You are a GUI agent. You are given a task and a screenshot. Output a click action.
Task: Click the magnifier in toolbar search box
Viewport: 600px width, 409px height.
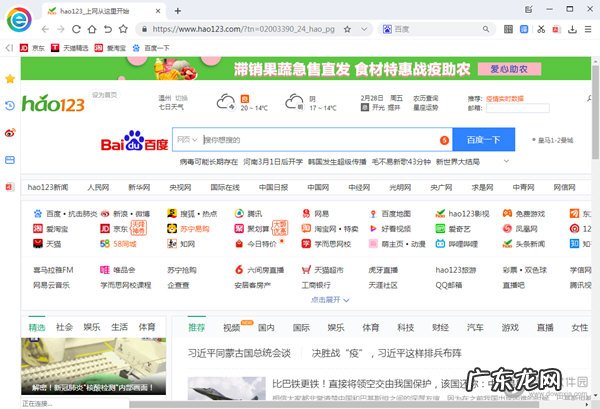[x=486, y=29]
